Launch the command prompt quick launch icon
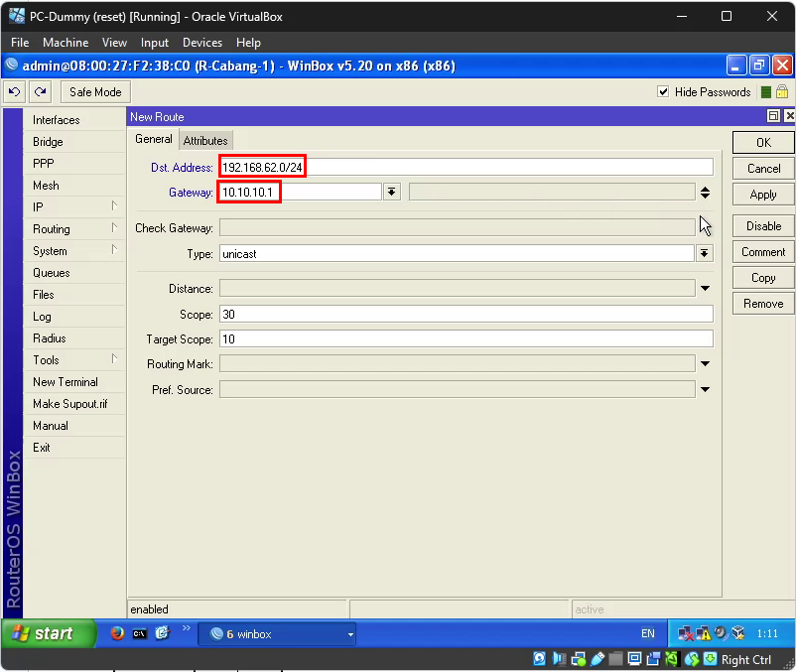 click(x=140, y=633)
